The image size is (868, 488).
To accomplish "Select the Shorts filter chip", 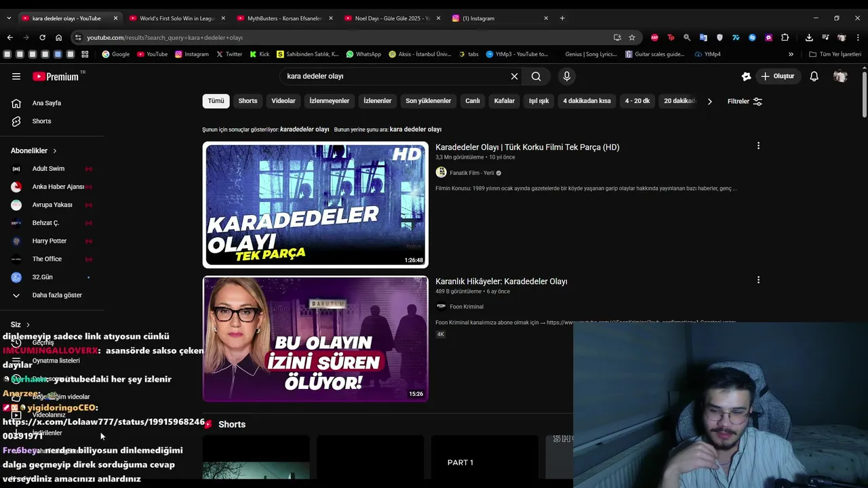I will pos(248,101).
